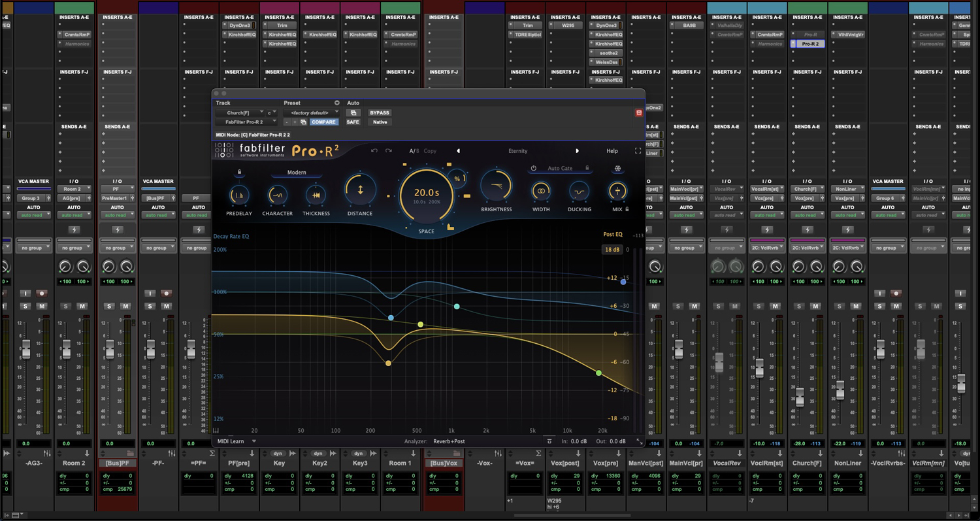Toggle automation SAFE
Image resolution: width=980 pixels, height=521 pixels.
coord(353,122)
